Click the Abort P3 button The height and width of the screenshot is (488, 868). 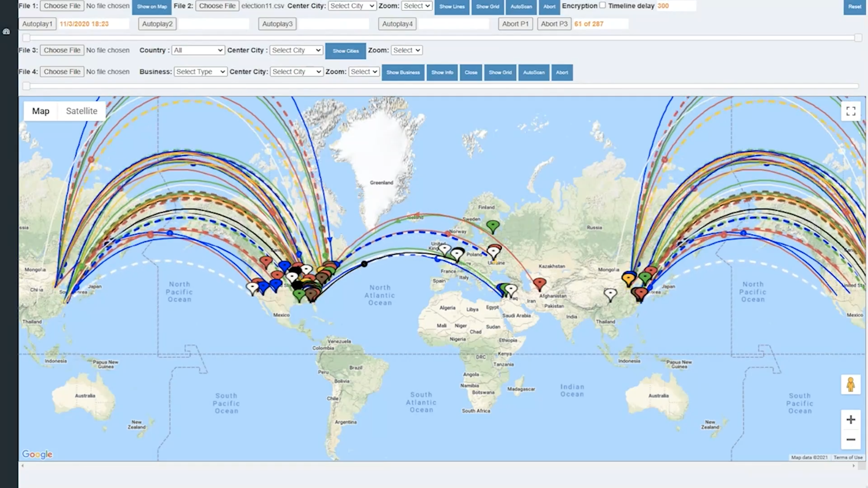tap(554, 24)
